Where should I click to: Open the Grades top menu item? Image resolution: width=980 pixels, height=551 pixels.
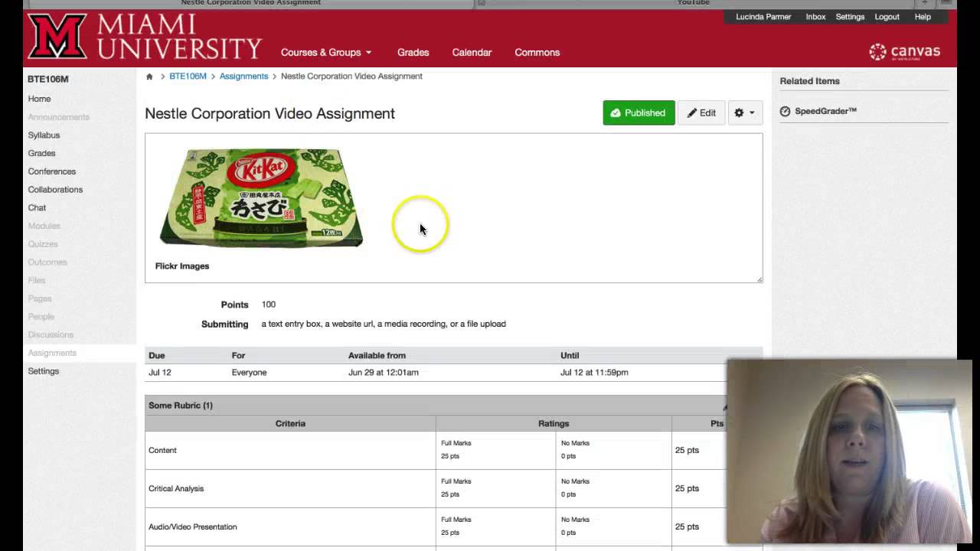[413, 52]
